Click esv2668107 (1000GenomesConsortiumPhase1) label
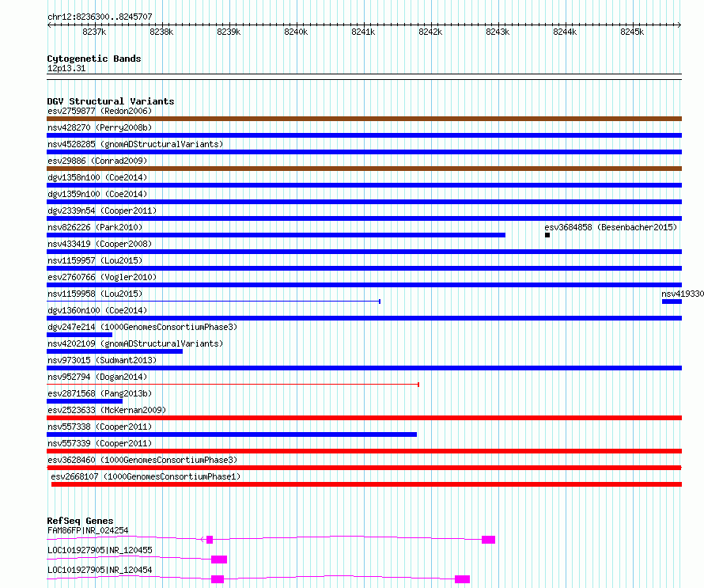704x588 pixels. pyautogui.click(x=146, y=476)
